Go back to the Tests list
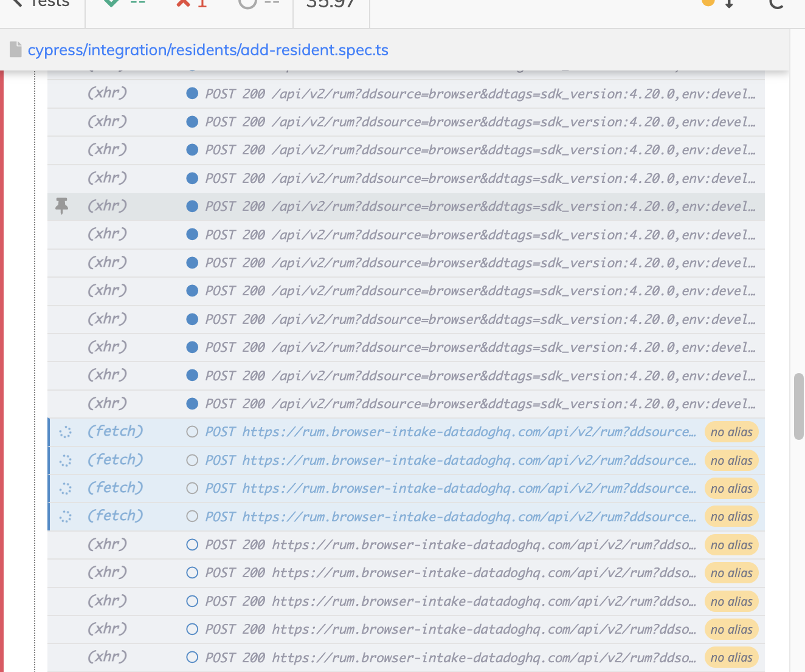805x672 pixels. (41, 3)
